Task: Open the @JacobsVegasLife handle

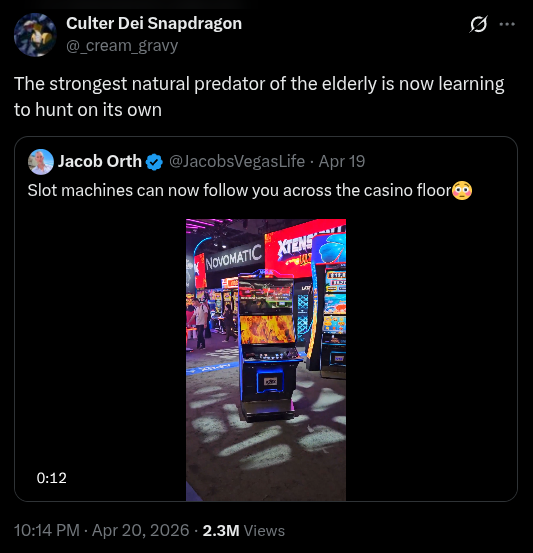Action: (x=237, y=162)
